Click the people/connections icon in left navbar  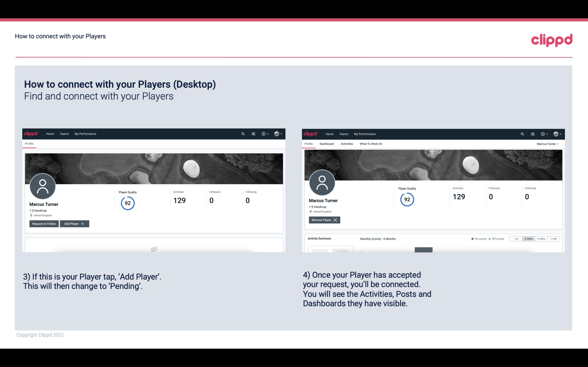tap(253, 134)
